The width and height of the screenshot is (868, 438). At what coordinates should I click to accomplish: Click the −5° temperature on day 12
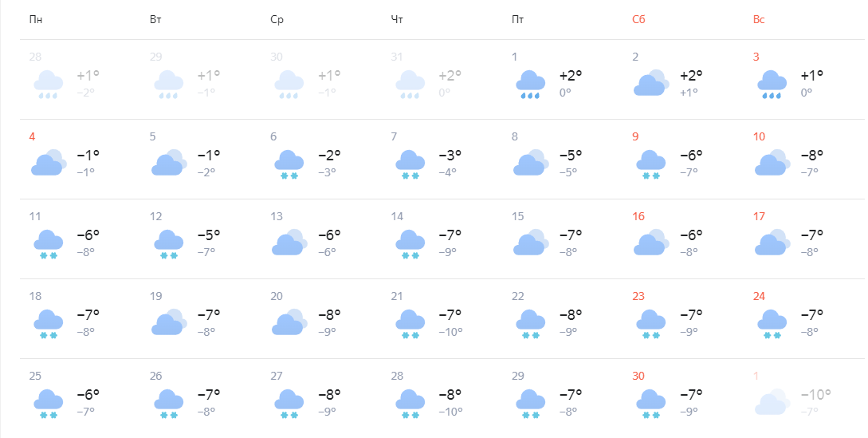coord(209,235)
